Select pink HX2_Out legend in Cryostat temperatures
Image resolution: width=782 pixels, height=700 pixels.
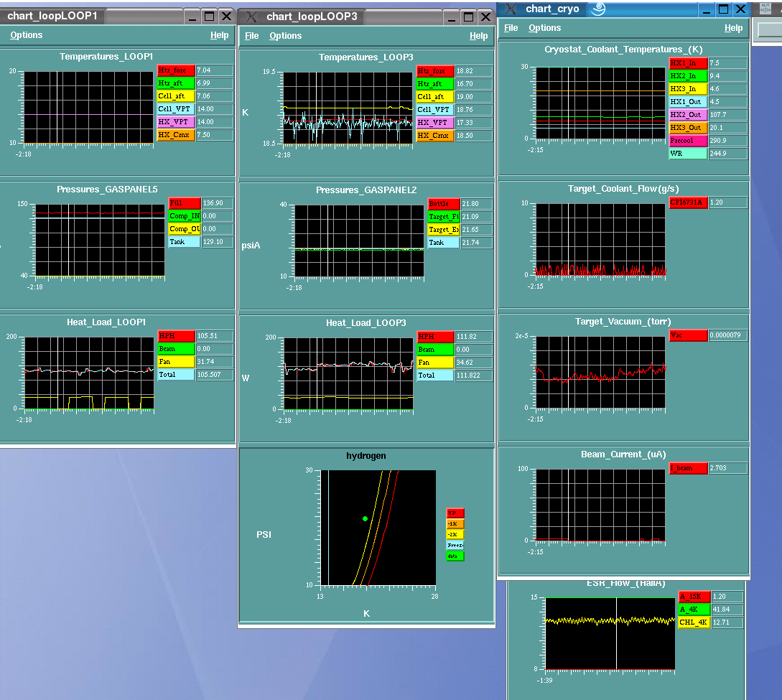[688, 115]
